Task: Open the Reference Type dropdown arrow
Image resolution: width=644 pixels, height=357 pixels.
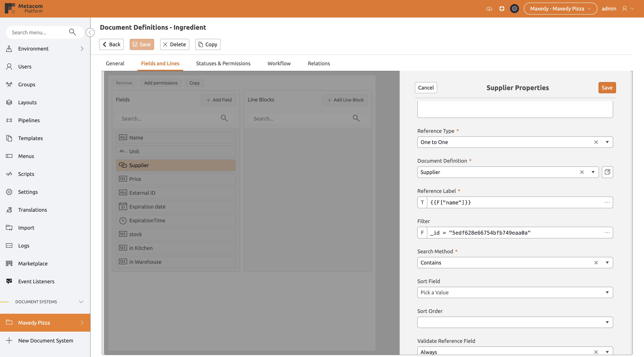Action: (607, 142)
